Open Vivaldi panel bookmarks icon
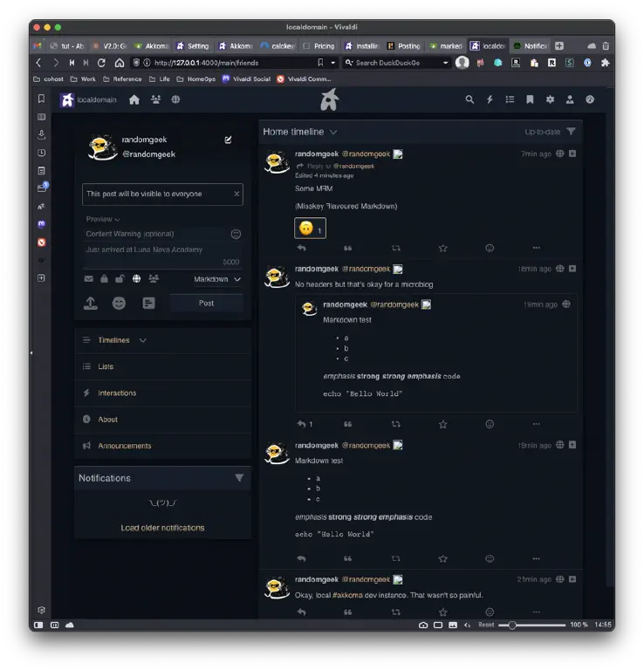Image resolution: width=644 pixels, height=670 pixels. coord(42,99)
